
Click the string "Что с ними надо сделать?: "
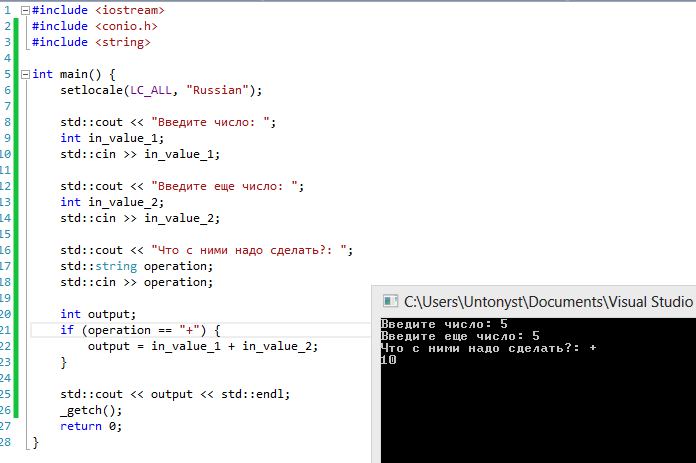tap(249, 250)
